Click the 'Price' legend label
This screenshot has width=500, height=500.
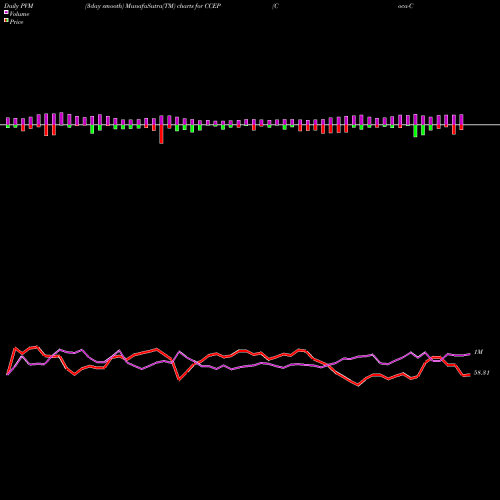[x=16, y=22]
